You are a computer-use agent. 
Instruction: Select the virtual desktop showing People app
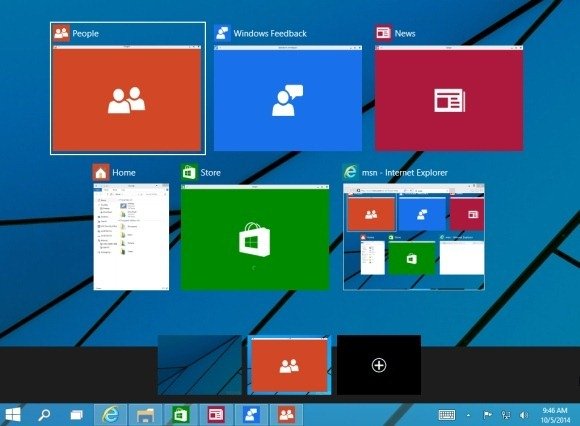click(289, 365)
